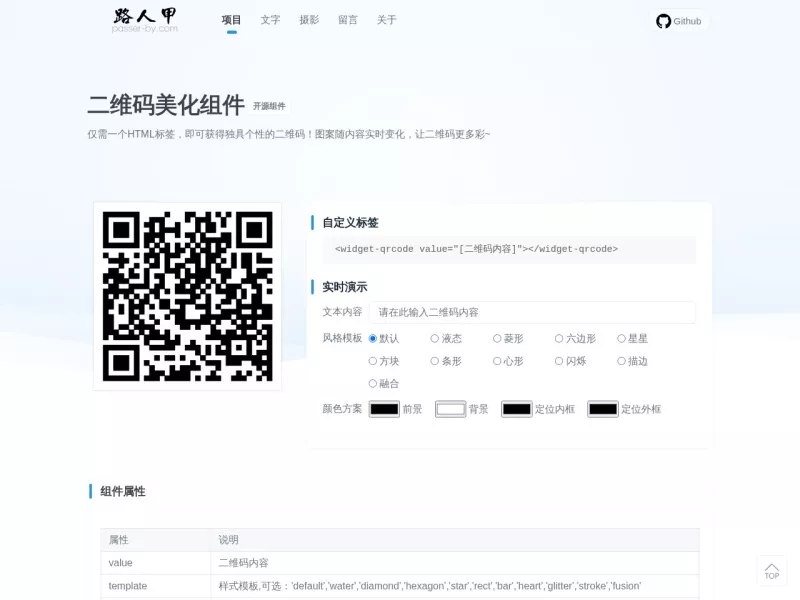The width and height of the screenshot is (800, 600).
Task: Click the 组件属性 section heading
Action: point(123,491)
